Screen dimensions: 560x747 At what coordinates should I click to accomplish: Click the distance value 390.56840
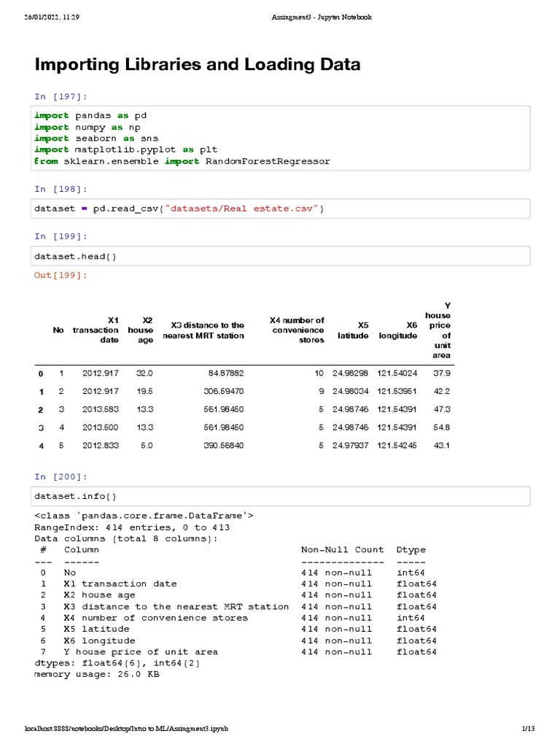tap(224, 446)
